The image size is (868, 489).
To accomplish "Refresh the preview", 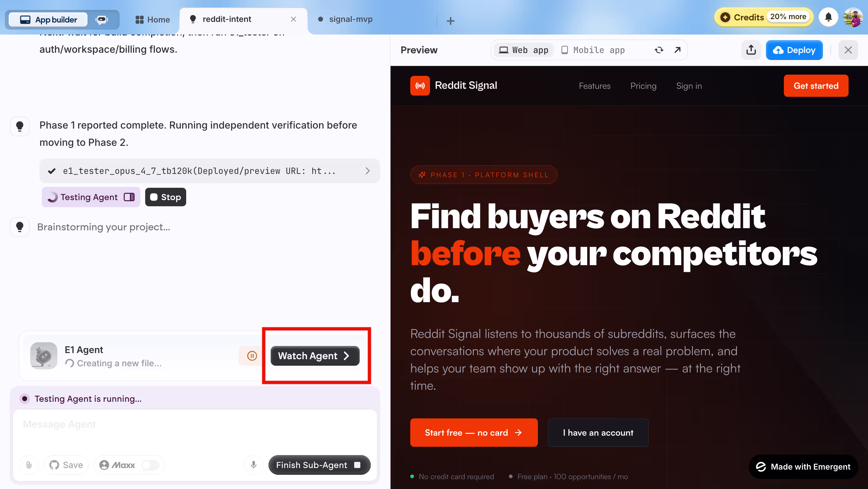I will (659, 50).
